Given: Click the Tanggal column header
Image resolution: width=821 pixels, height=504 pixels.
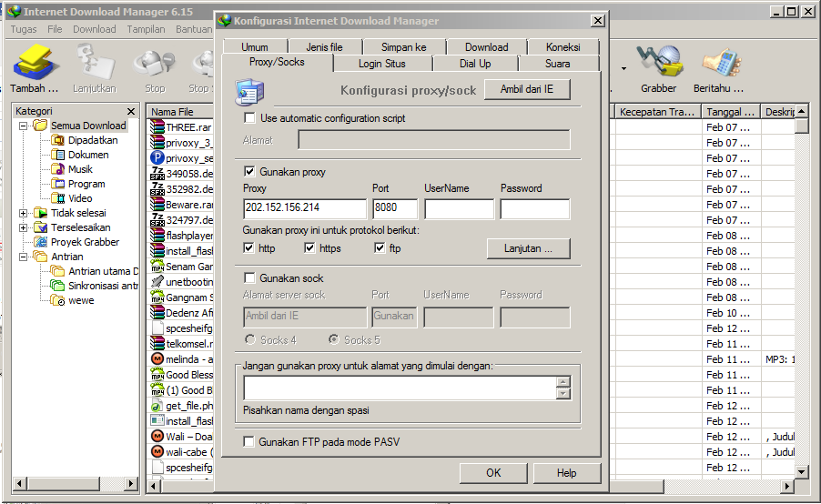Looking at the screenshot, I should (731, 112).
